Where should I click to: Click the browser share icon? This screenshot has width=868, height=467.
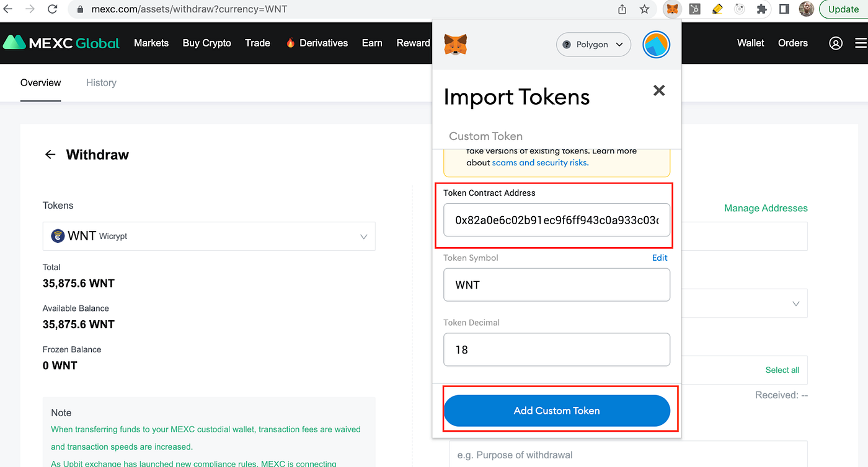pos(622,9)
